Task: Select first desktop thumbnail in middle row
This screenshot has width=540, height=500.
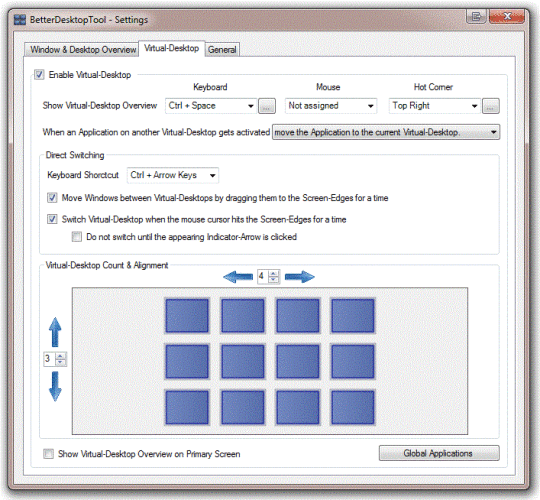Action: [187, 362]
